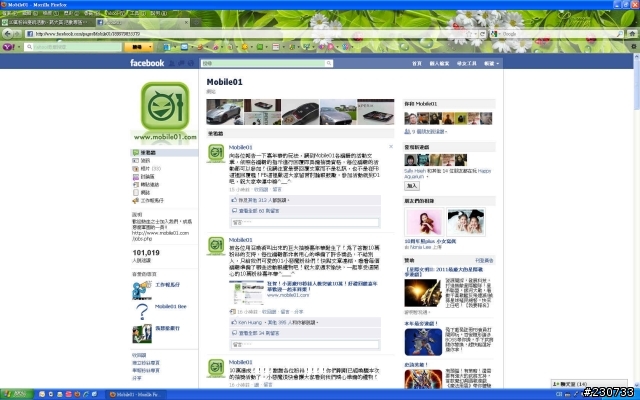Open the Facebook chat bar showing (14)
Image resolution: width=640 pixels, height=400 pixels.
pos(590,384)
